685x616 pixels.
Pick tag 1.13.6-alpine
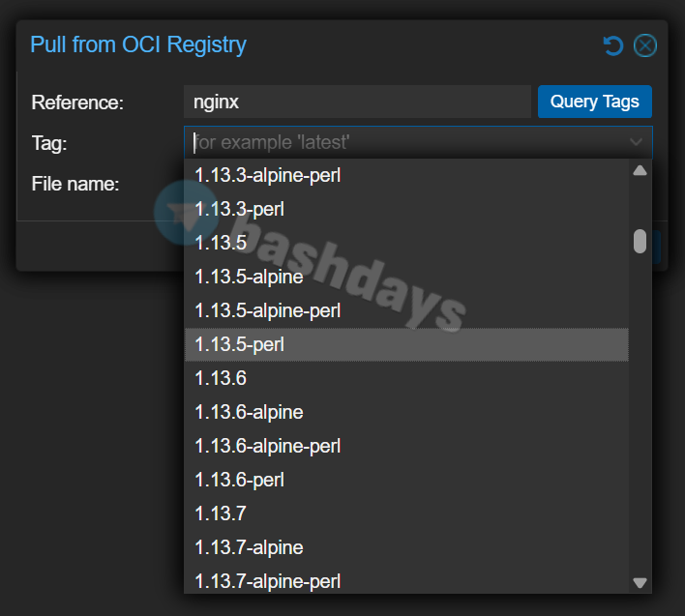[249, 412]
